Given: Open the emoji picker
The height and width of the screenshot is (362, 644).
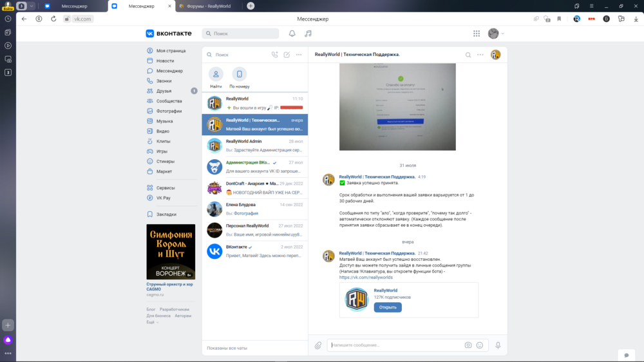Looking at the screenshot, I should coord(480,345).
